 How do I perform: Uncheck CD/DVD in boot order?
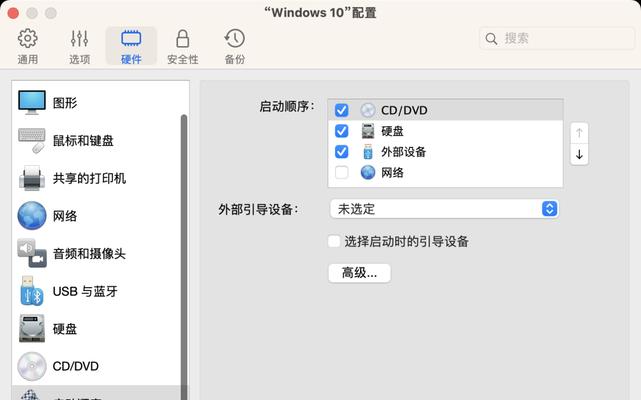(x=341, y=110)
